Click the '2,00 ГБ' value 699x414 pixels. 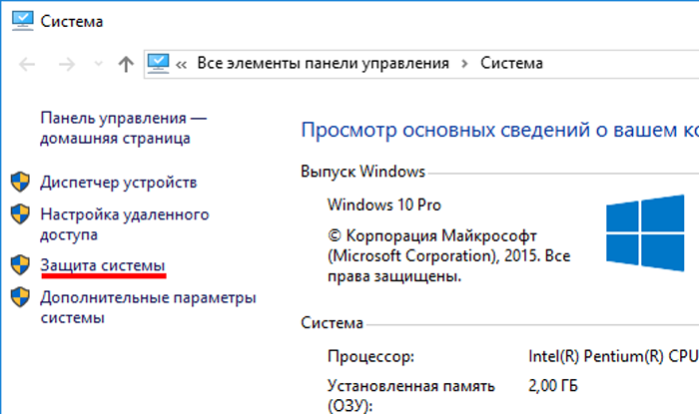click(553, 385)
